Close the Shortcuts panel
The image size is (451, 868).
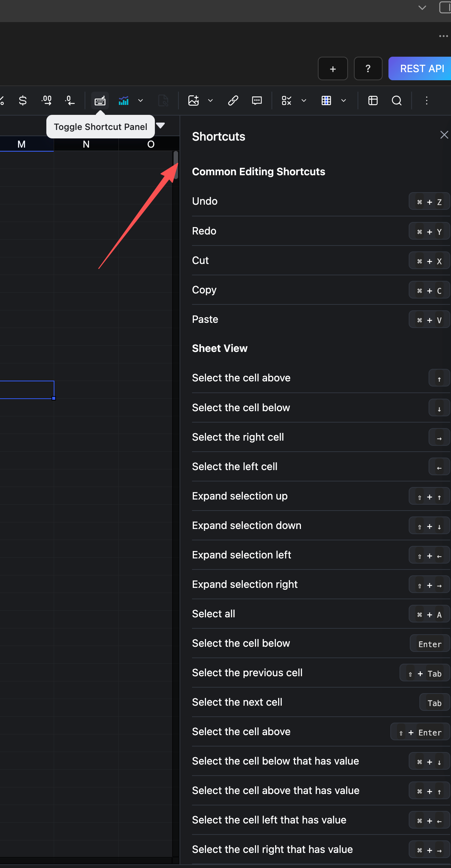pos(444,135)
